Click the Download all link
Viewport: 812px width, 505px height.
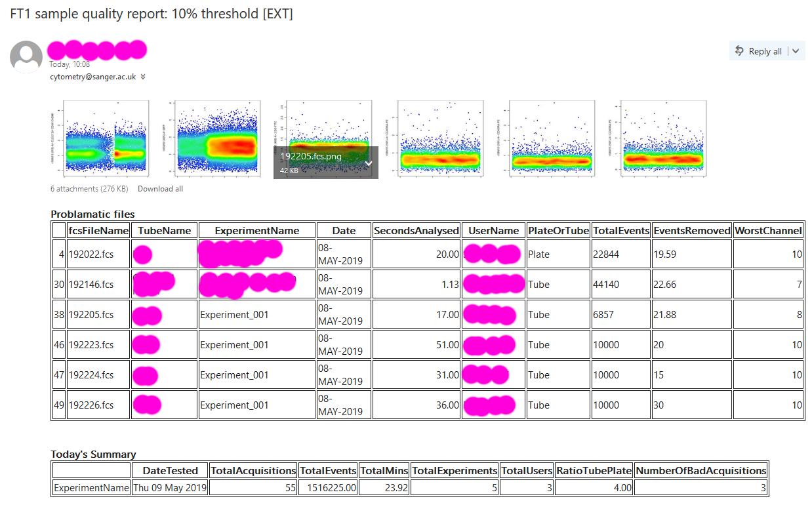tap(160, 189)
